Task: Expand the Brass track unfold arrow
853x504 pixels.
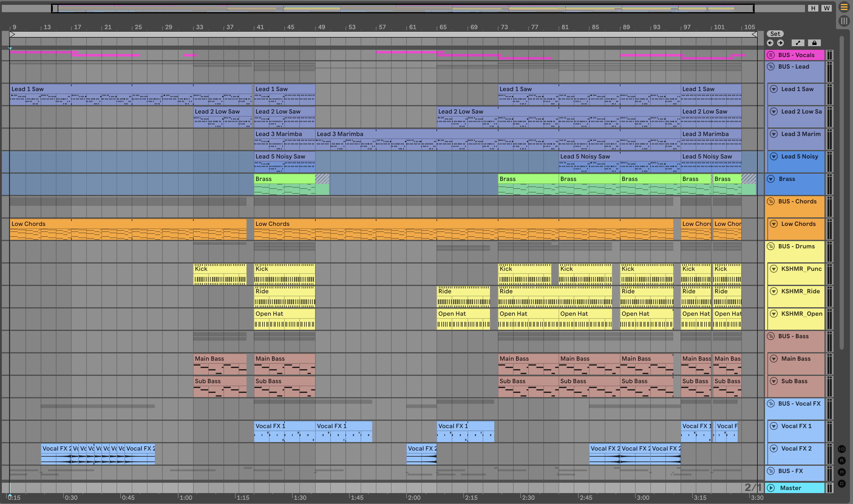Action: pyautogui.click(x=771, y=179)
